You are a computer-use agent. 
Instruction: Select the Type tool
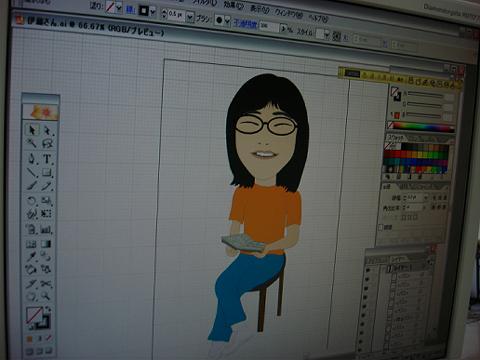click(x=47, y=159)
